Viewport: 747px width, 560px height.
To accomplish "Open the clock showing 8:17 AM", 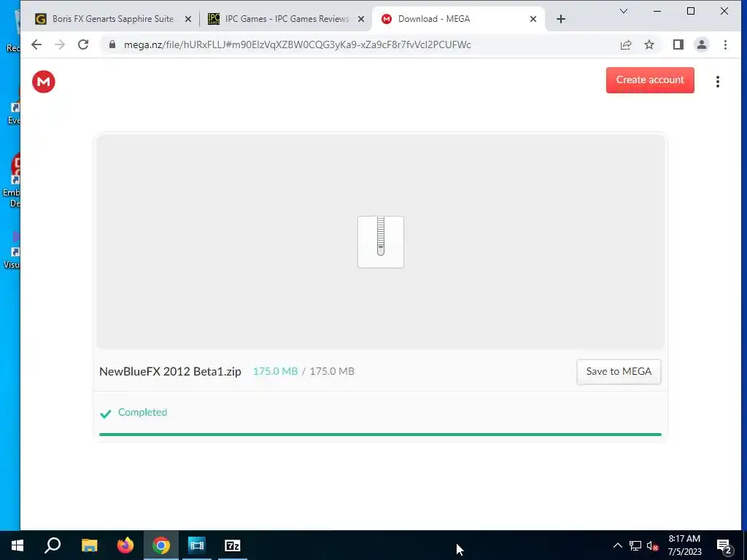I will click(684, 545).
